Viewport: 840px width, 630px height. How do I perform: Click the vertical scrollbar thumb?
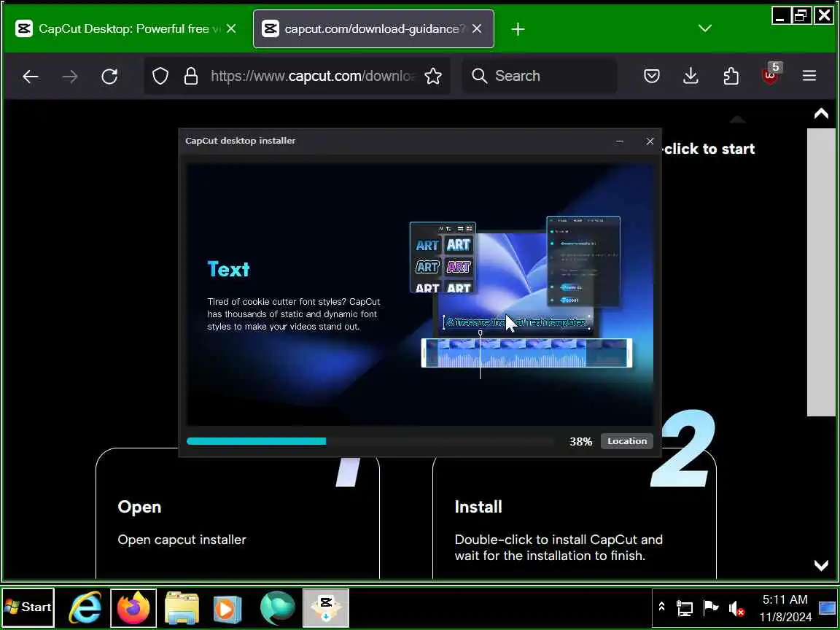coord(821,271)
